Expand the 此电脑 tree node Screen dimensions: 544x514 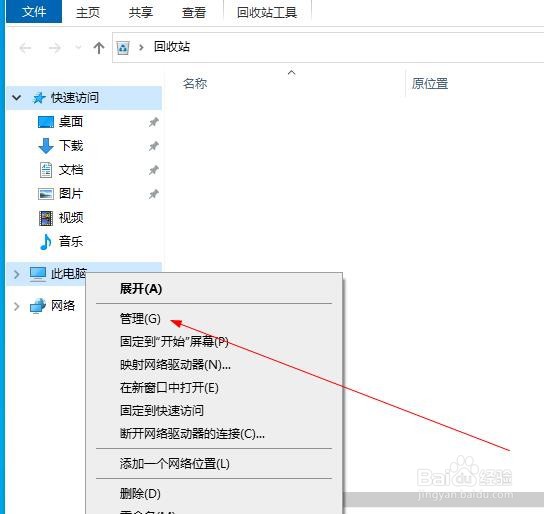[x=16, y=274]
